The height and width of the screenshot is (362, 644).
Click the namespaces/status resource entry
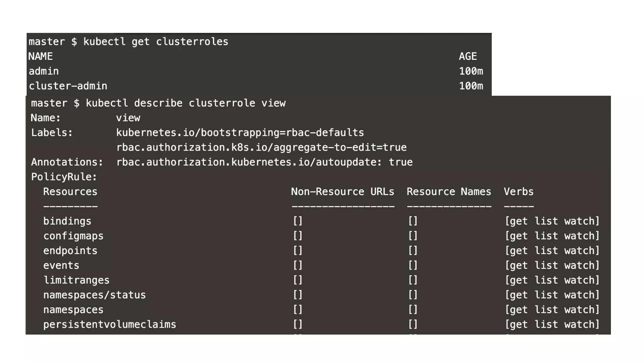tap(94, 295)
